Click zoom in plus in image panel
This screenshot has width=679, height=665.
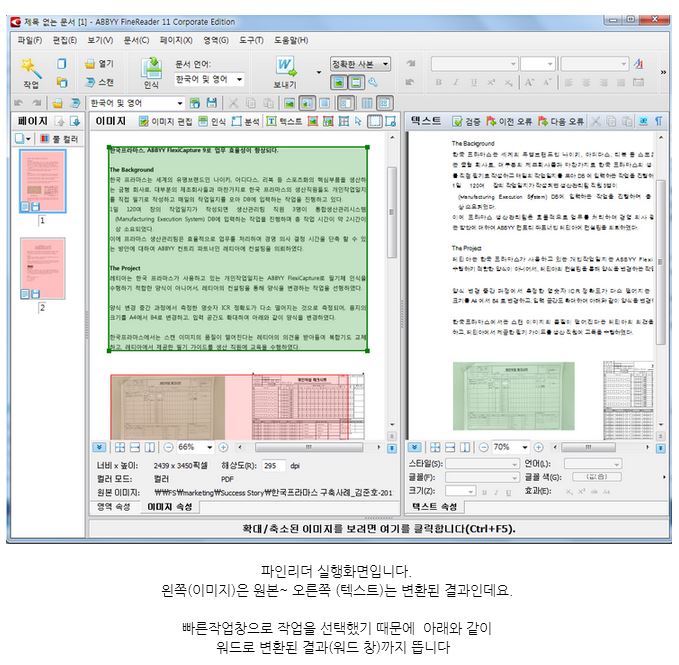click(x=223, y=447)
